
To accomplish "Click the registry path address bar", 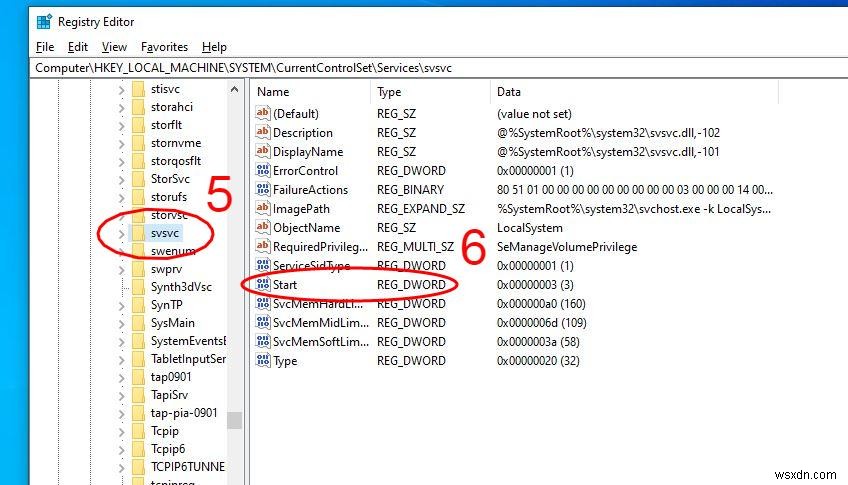I will pos(439,68).
